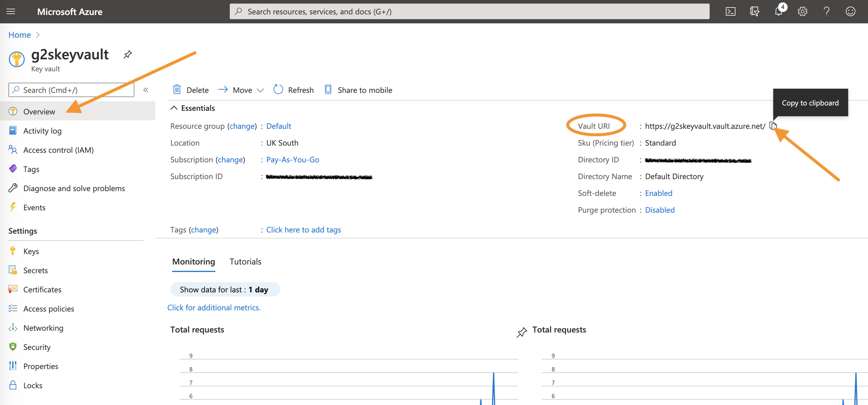This screenshot has width=868, height=405.
Task: Click the Pay-As-You-Go subscription link
Action: [x=291, y=159]
